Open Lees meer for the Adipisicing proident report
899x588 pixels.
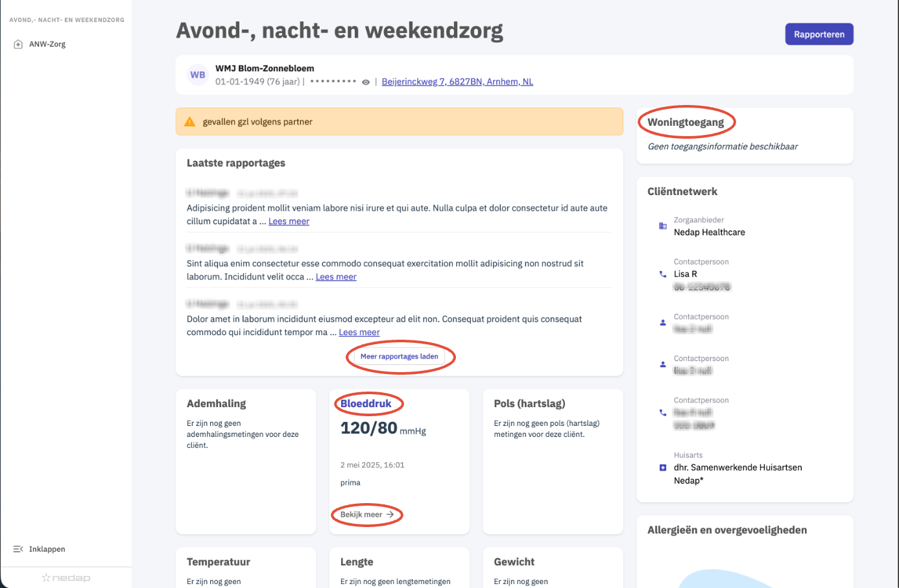click(289, 222)
